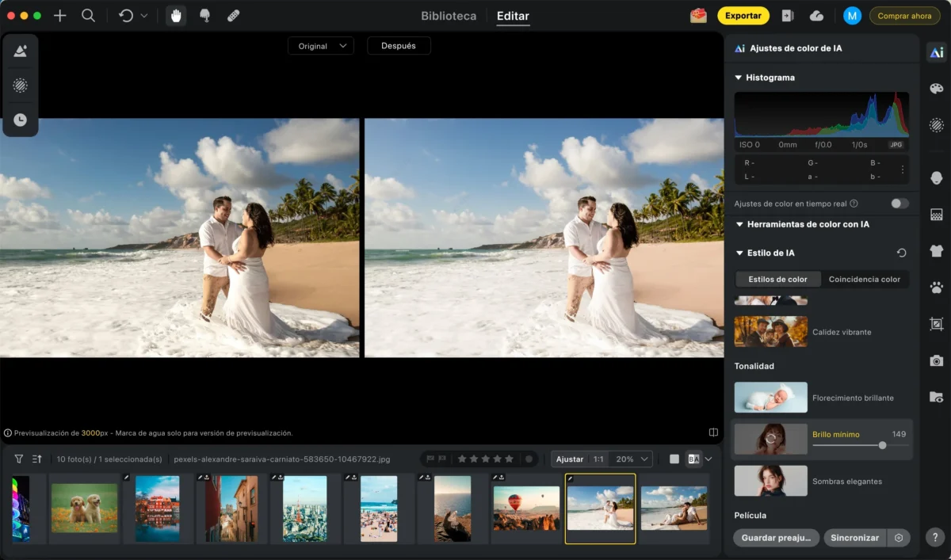Open the color palette panel
The height and width of the screenshot is (560, 951).
pos(936,89)
